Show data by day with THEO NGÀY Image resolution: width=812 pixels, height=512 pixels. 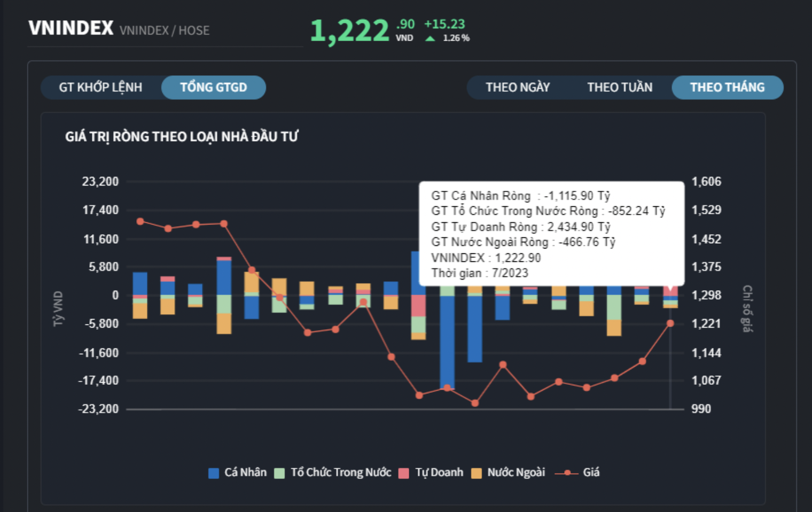point(517,88)
